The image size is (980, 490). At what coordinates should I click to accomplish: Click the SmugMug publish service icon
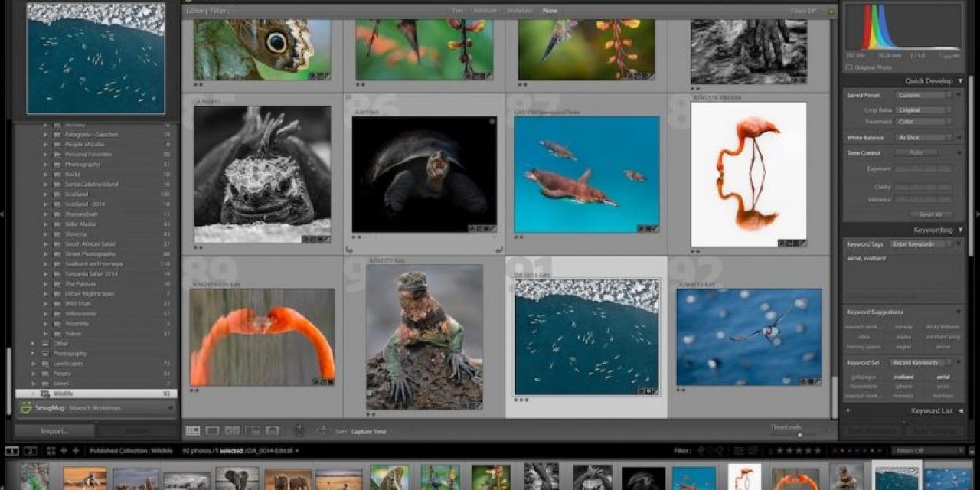pos(24,408)
